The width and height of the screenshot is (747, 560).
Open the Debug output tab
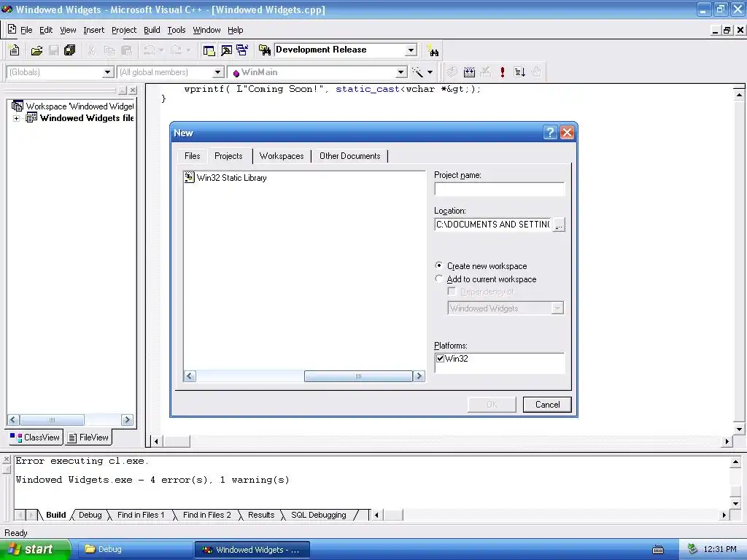pos(90,516)
